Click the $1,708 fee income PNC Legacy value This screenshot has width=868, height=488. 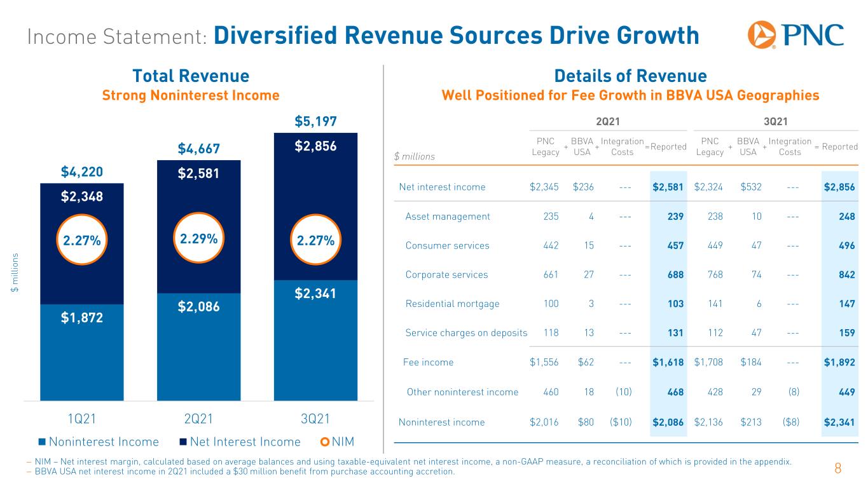tap(709, 362)
